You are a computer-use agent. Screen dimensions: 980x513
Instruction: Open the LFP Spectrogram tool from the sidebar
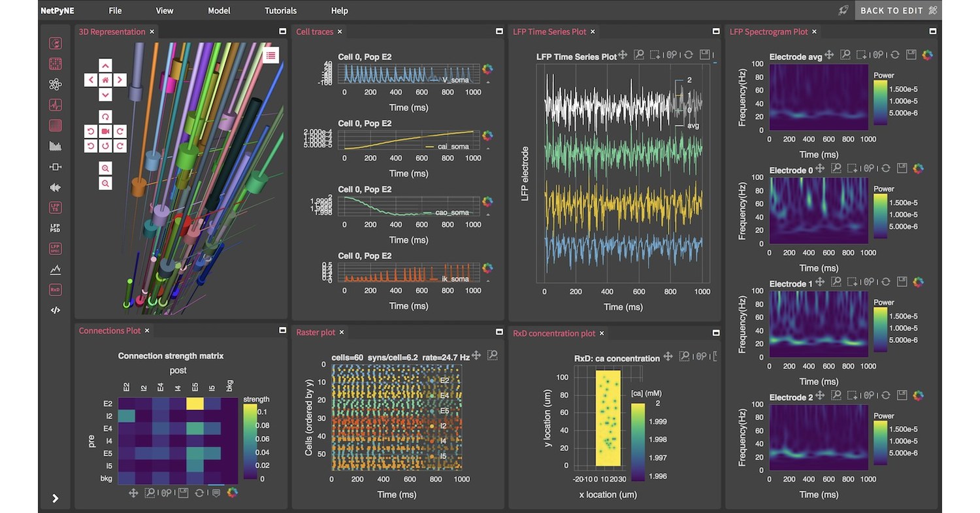pyautogui.click(x=56, y=248)
